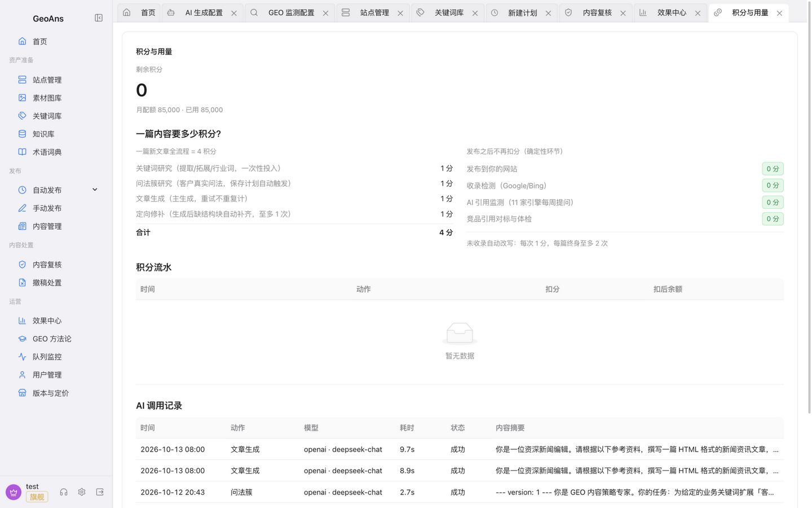Click the 暂无数据 empty inbox icon
Image resolution: width=812 pixels, height=508 pixels.
(x=460, y=333)
